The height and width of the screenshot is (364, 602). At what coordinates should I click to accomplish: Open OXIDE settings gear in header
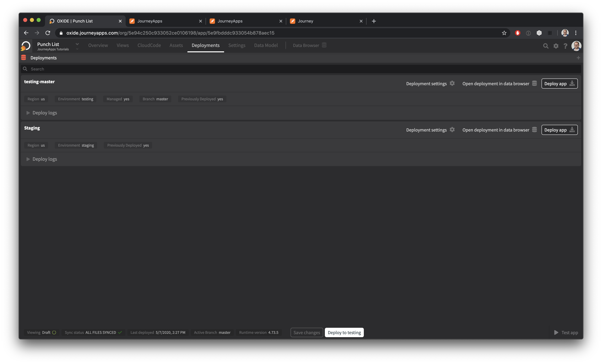point(556,46)
